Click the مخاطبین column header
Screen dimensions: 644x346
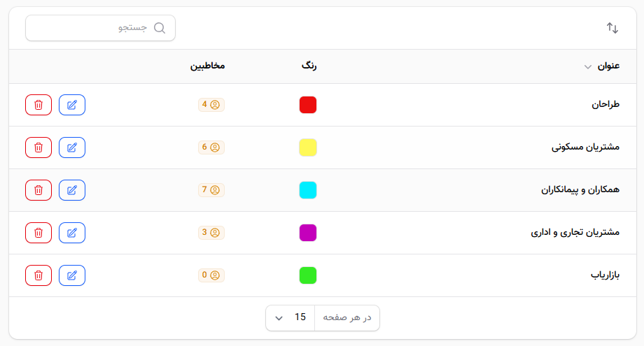[x=207, y=66]
